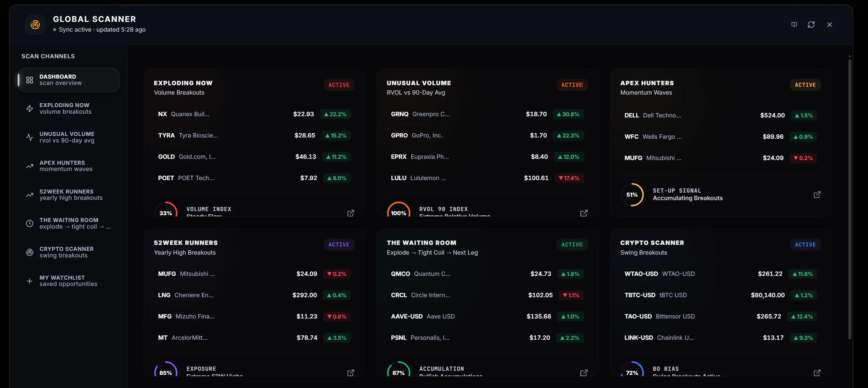Click ACTIVE badge on Exploding Now card
Screen dimensions: 868x388
339,85
